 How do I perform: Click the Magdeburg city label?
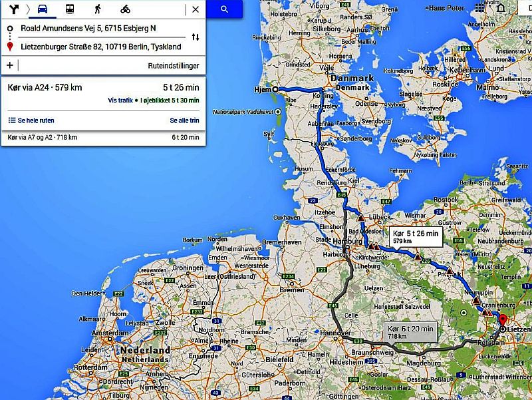tap(424, 363)
